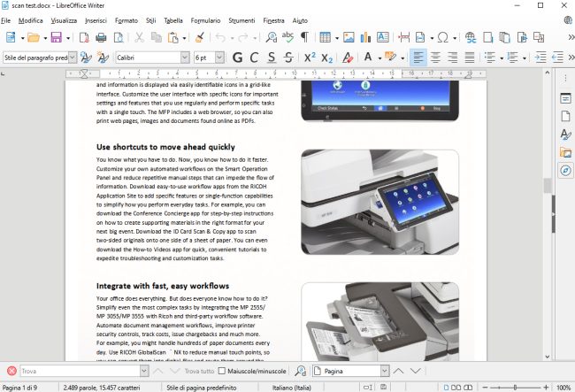The image size is (575, 392).
Task: Open the Formato menu
Action: pyautogui.click(x=126, y=20)
